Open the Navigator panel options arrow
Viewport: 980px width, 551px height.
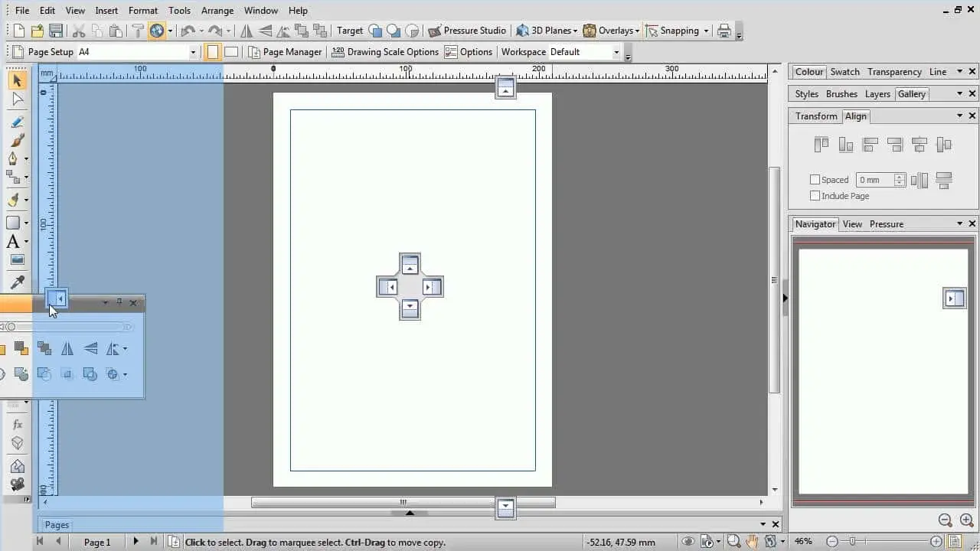(959, 224)
